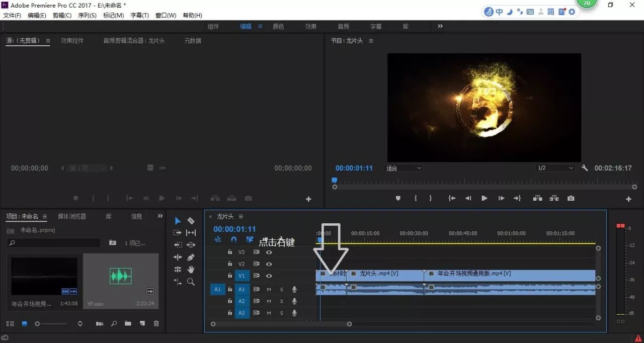This screenshot has height=343, width=644.
Task: Select the Slide tool
Action: tap(191, 245)
